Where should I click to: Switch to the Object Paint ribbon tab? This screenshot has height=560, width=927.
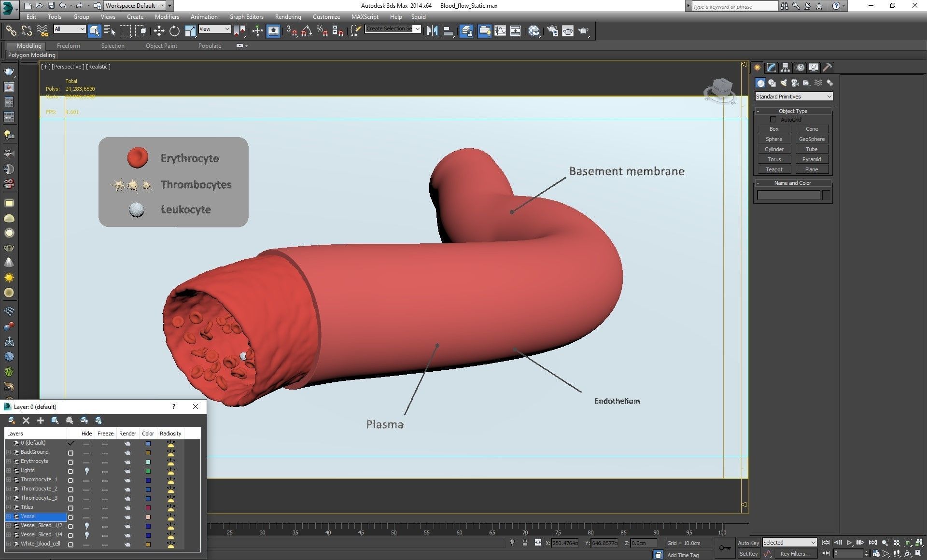(x=161, y=46)
